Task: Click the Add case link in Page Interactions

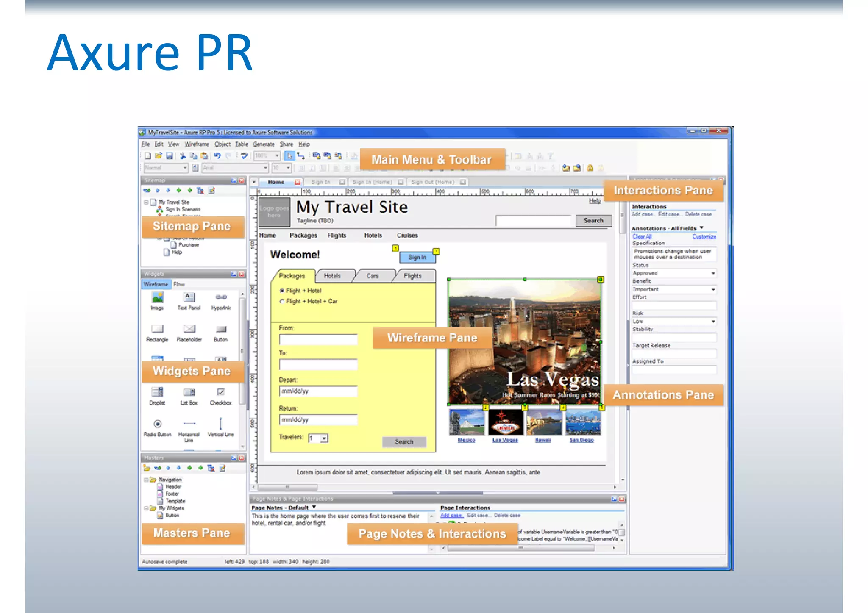Action: [x=451, y=516]
